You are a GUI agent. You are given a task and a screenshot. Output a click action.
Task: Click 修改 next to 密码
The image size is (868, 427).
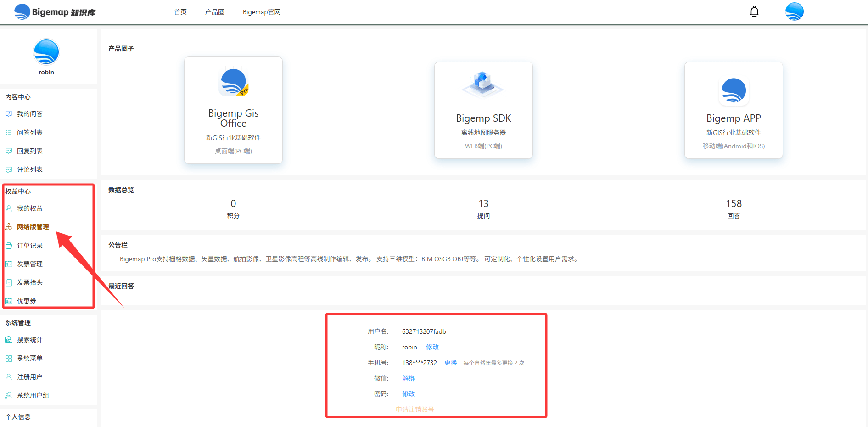[x=409, y=394]
